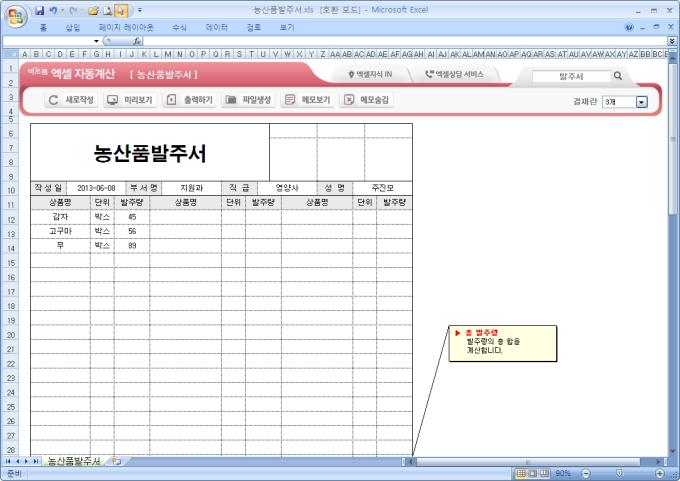Click the zoom in plus button

coord(660,473)
